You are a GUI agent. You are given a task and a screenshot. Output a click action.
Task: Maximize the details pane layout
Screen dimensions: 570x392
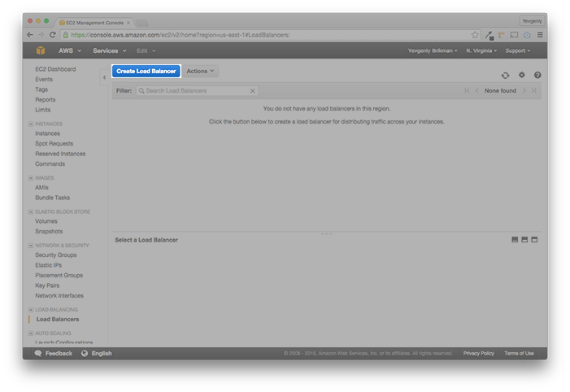point(534,239)
